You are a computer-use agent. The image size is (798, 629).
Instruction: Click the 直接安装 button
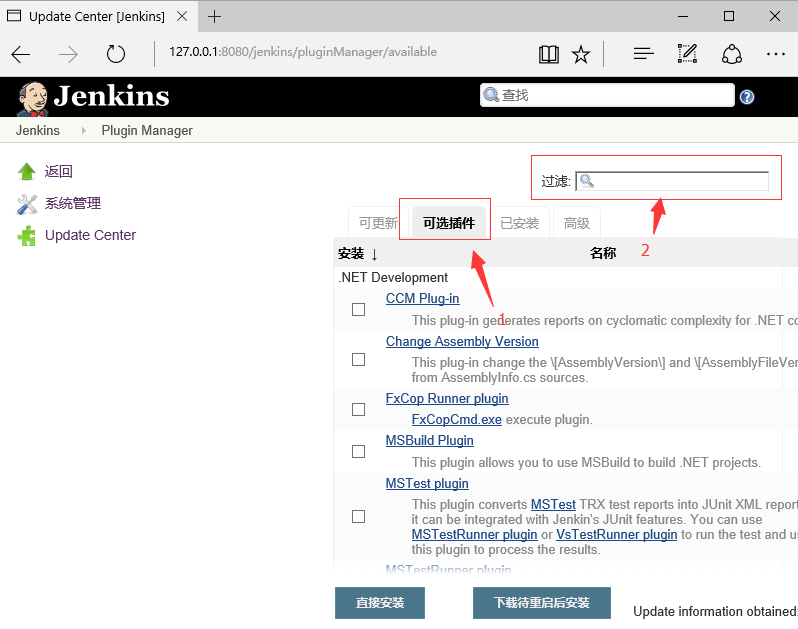click(380, 603)
